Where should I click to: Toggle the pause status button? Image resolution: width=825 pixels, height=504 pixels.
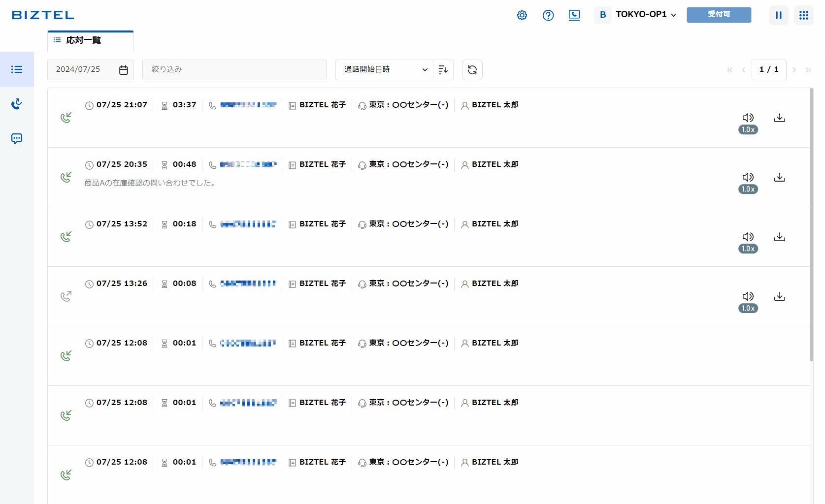[x=779, y=15]
